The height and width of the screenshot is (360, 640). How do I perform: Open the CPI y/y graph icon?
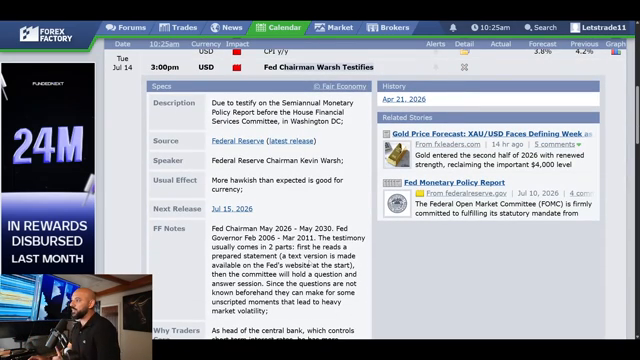click(x=616, y=52)
